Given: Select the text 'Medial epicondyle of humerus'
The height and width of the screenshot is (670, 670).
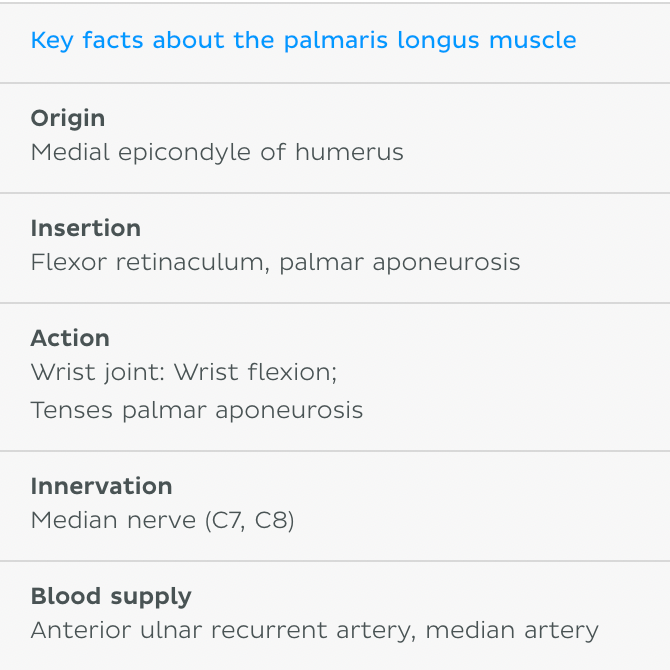Looking at the screenshot, I should click(217, 152).
